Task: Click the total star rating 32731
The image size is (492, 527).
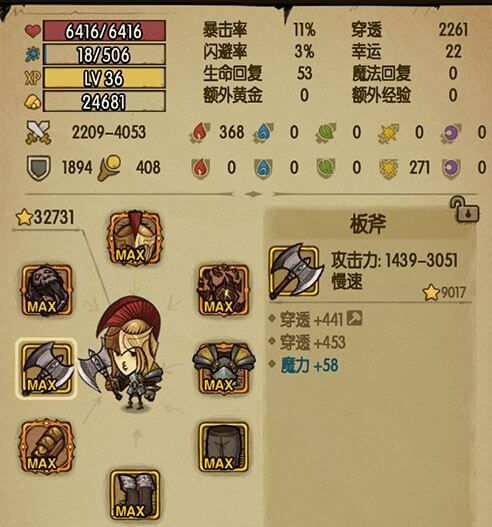Action: click(45, 217)
